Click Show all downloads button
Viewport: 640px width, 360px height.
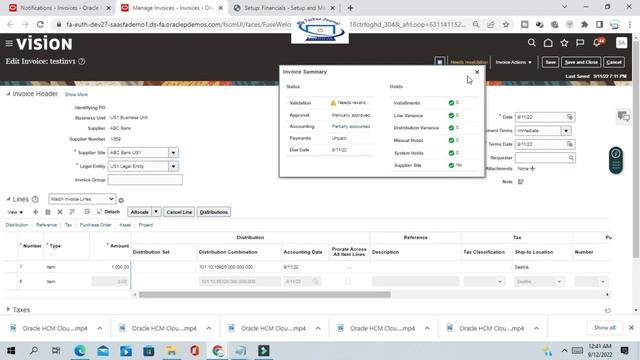click(604, 328)
